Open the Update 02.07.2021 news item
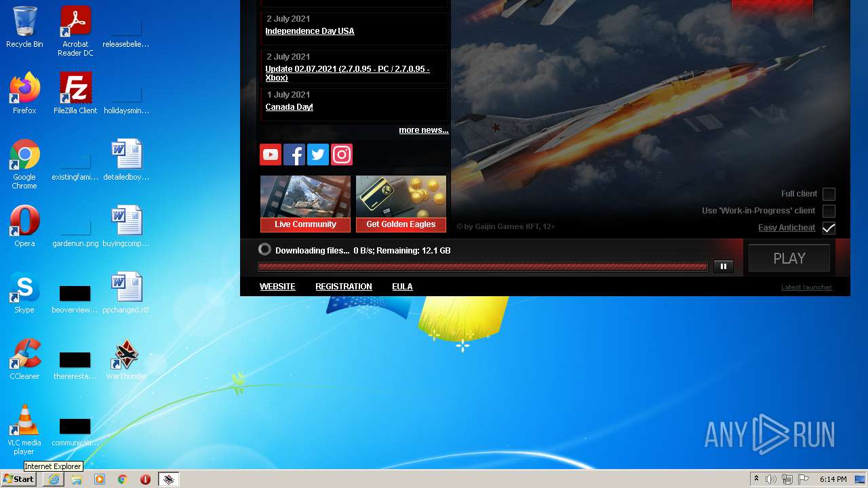 347,73
